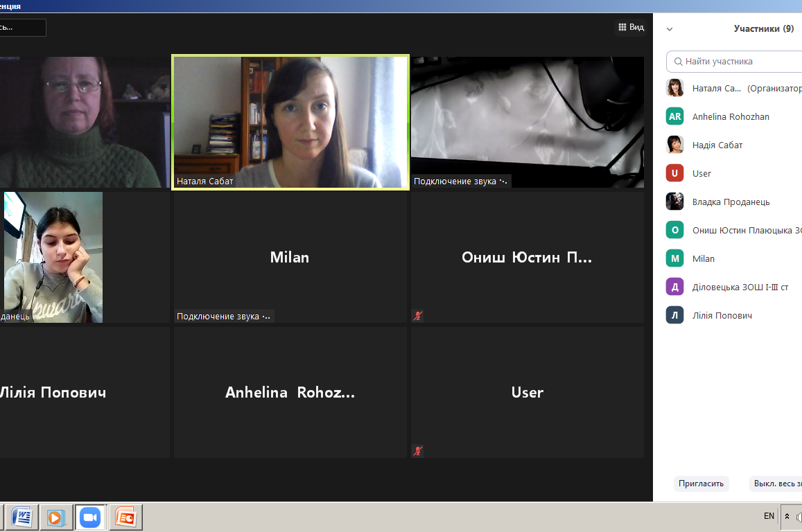Select Лілія Попович in the participants list
The width and height of the screenshot is (802, 532).
click(x=722, y=315)
